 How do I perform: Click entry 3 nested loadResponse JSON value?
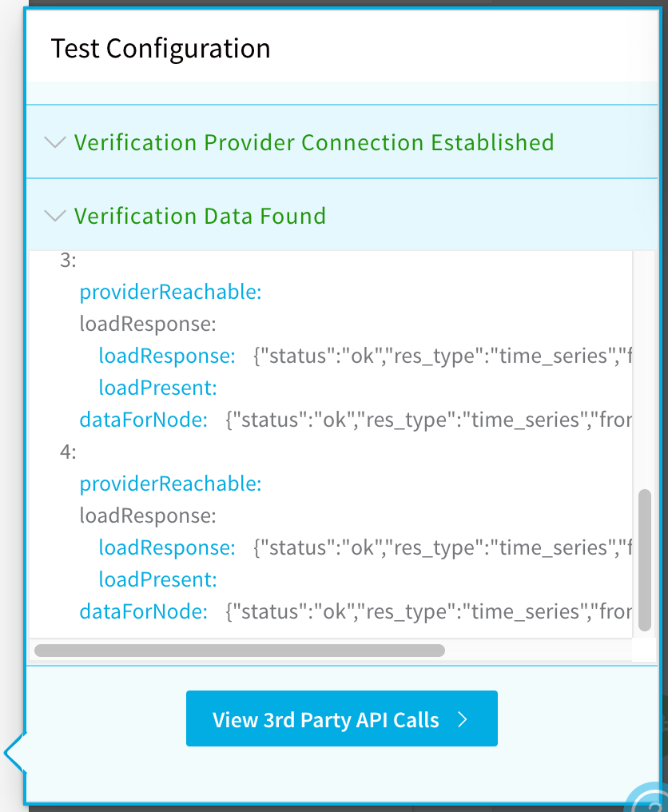coord(443,356)
